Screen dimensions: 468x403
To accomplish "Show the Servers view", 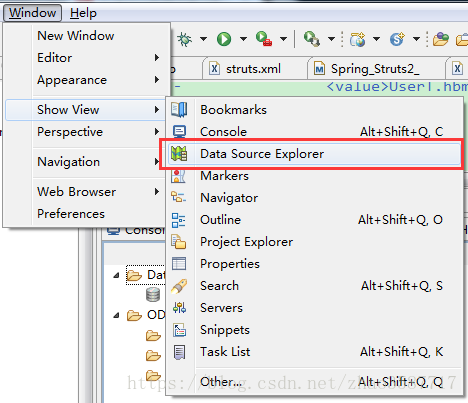I will [314, 308].
